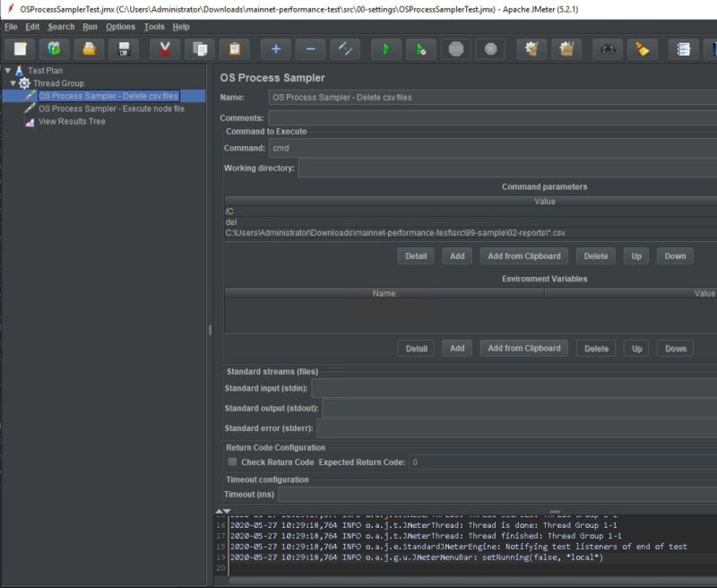Click the Timeout (ms) field
The height and width of the screenshot is (588, 717).
tap(497, 494)
